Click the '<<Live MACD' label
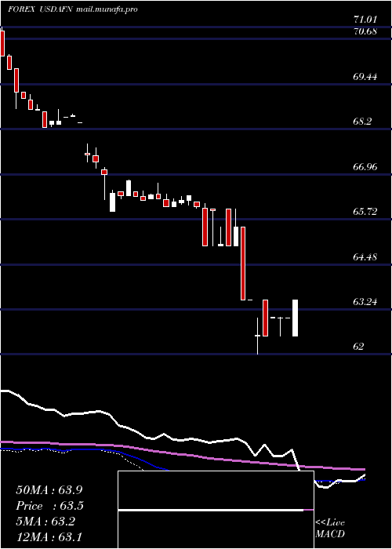 330,529
